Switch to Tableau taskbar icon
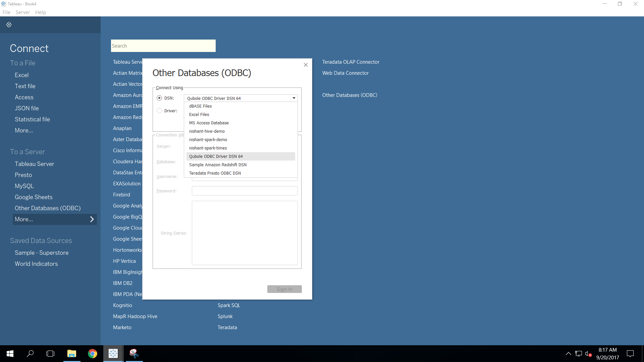The image size is (644, 362). click(x=113, y=354)
